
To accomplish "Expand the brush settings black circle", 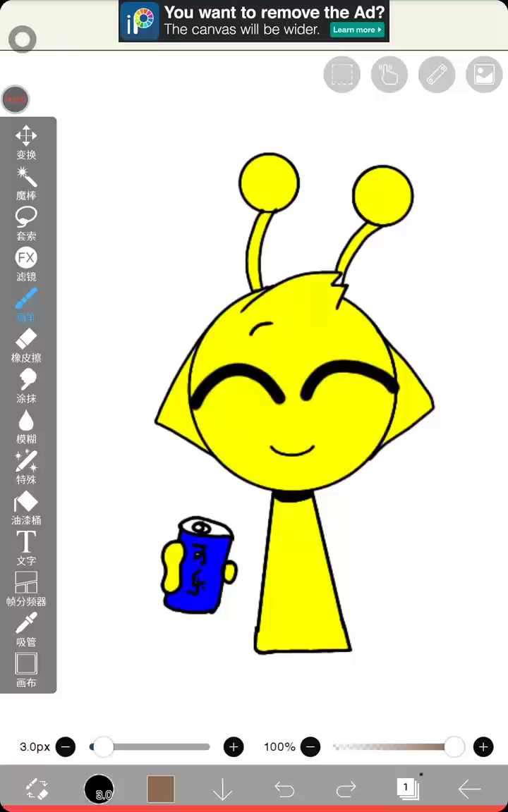I will click(x=99, y=789).
